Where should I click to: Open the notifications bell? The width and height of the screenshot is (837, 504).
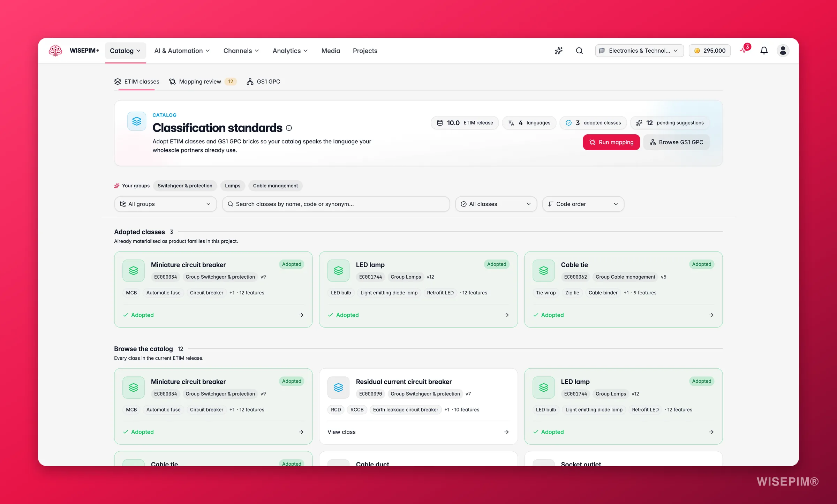764,51
